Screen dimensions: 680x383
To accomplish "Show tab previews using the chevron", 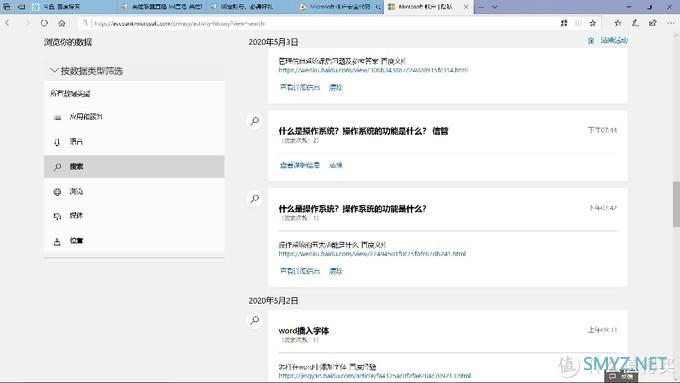I will click(x=494, y=7).
